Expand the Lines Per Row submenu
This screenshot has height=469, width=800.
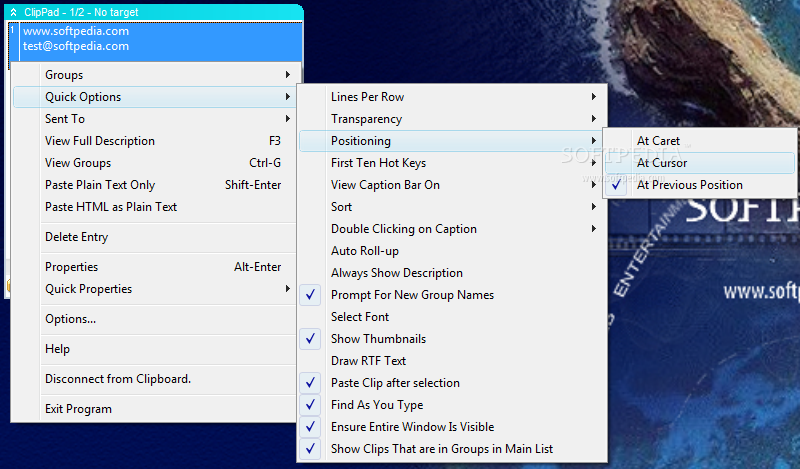click(451, 97)
